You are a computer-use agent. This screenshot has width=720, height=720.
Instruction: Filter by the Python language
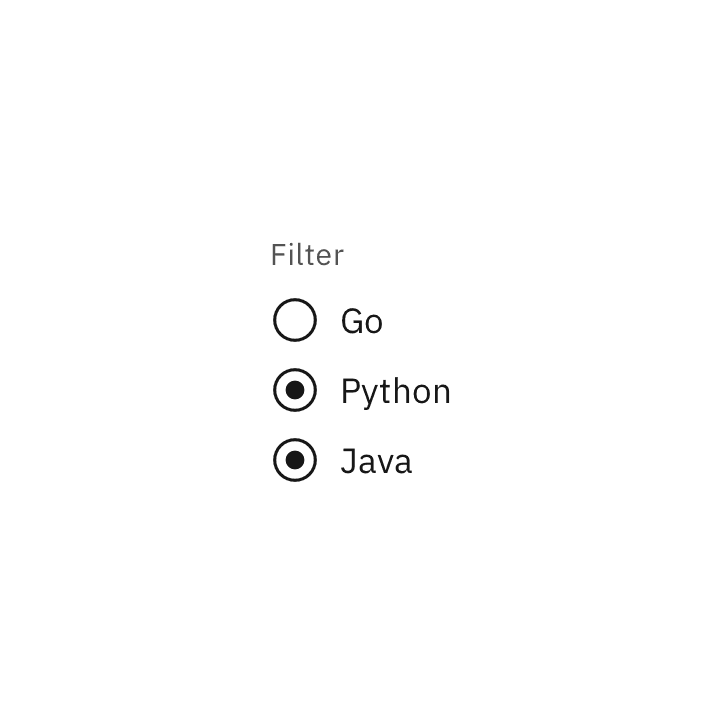[295, 391]
